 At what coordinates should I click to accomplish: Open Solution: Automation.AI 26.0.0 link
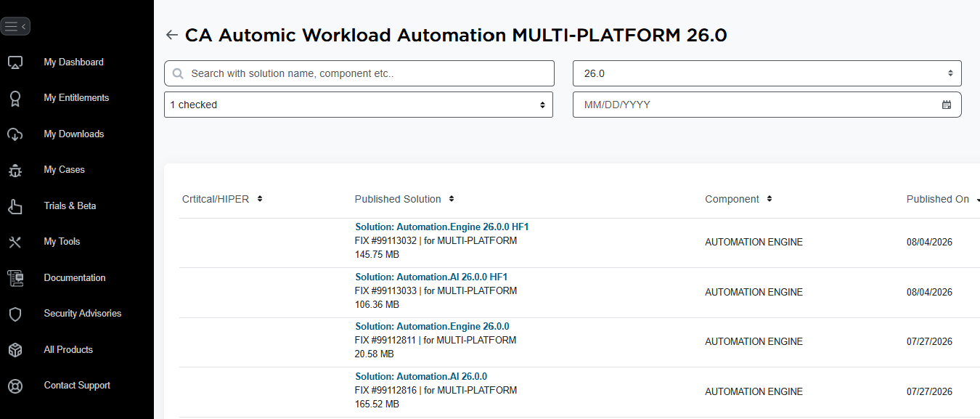pyautogui.click(x=421, y=377)
